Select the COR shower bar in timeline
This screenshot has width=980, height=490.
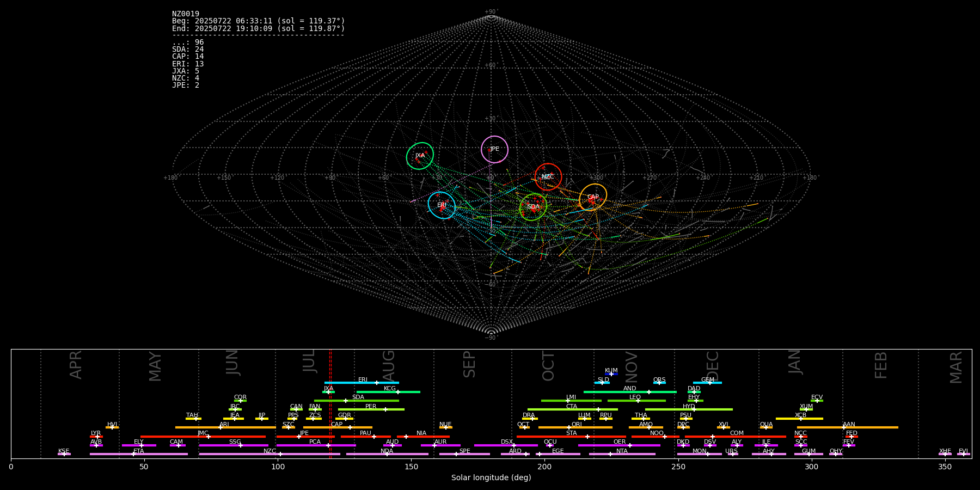[x=240, y=401]
